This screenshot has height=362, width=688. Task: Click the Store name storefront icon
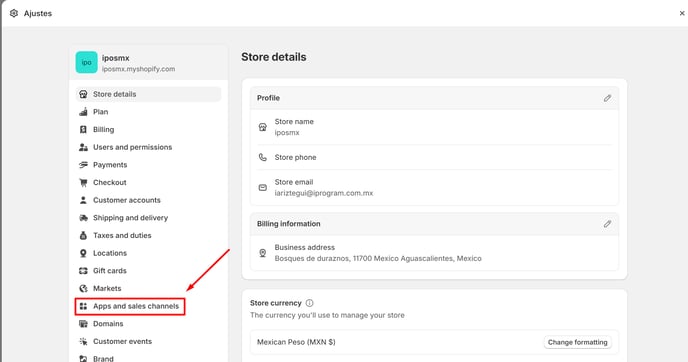click(x=262, y=127)
